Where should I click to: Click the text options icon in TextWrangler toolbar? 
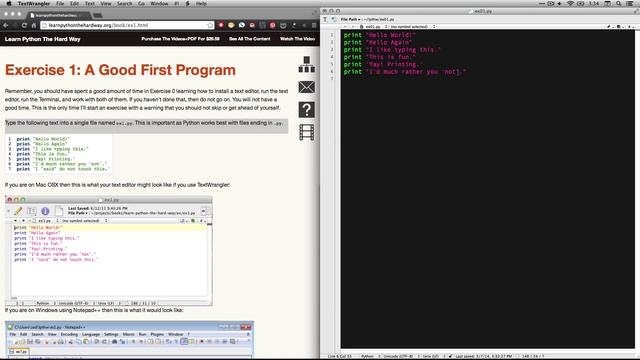[x=325, y=19]
